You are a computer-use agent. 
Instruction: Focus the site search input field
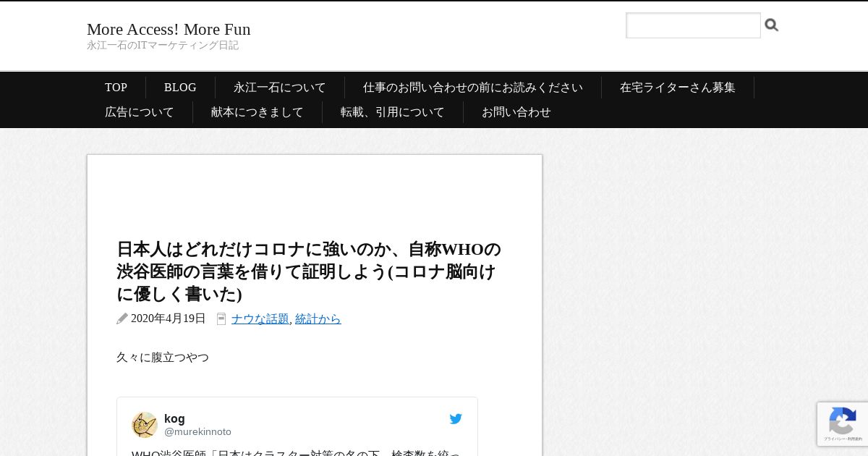click(x=693, y=25)
